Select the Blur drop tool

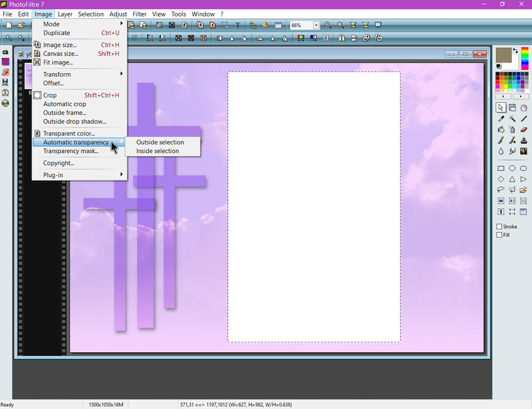point(501,151)
